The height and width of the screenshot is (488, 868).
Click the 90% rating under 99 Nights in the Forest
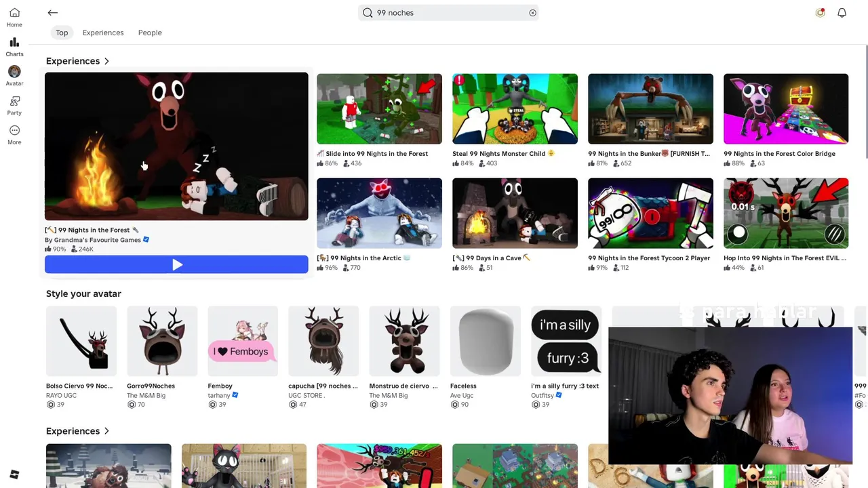tap(55, 249)
